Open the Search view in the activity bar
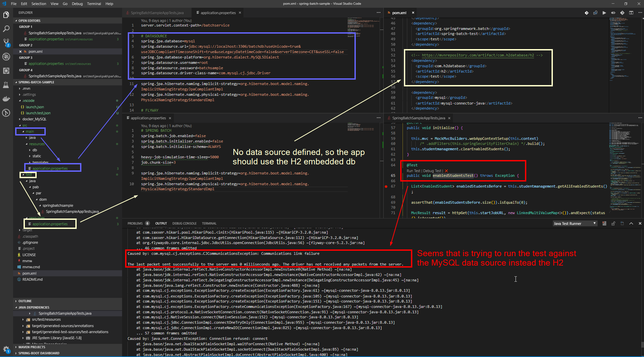The image size is (644, 357). [x=6, y=29]
